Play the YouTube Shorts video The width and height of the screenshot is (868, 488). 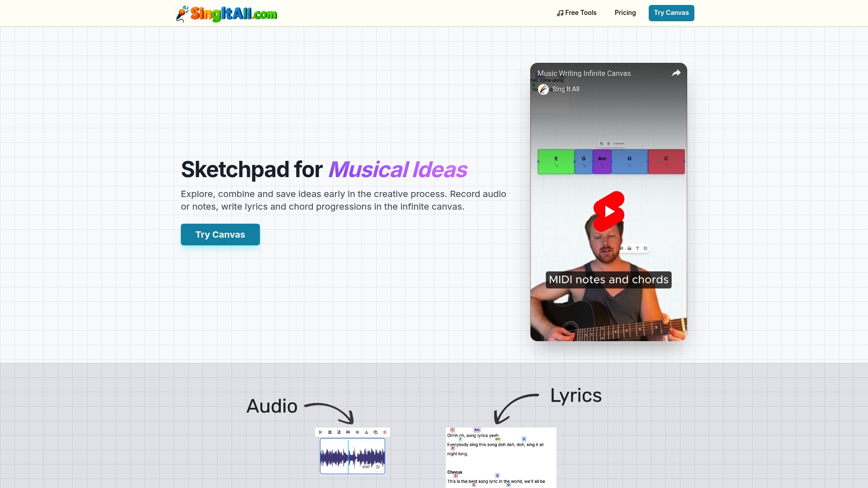click(609, 211)
